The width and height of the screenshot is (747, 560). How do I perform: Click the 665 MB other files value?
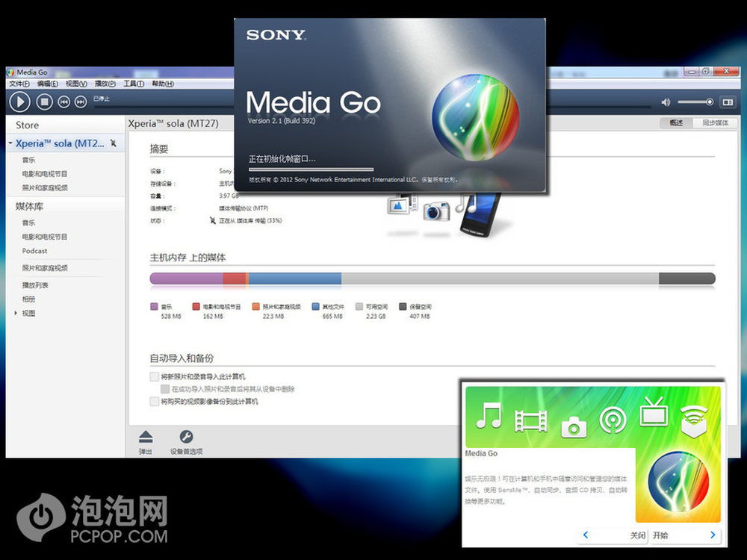coord(332,316)
